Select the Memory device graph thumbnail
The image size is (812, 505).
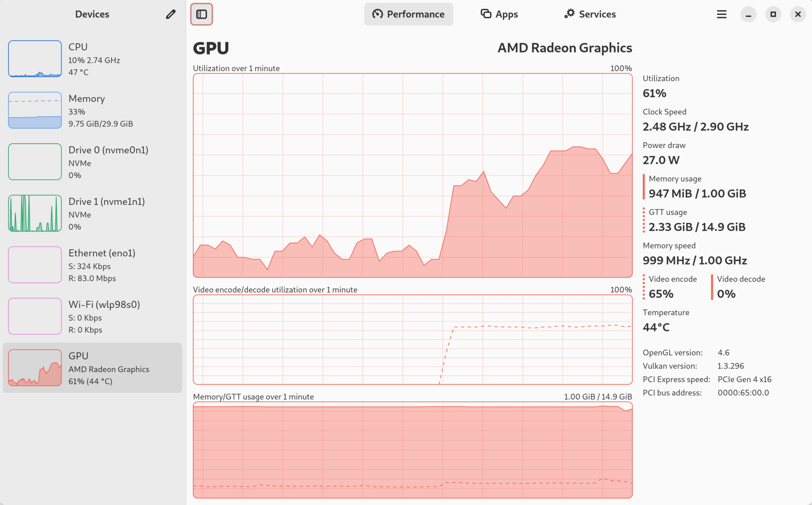[35, 110]
